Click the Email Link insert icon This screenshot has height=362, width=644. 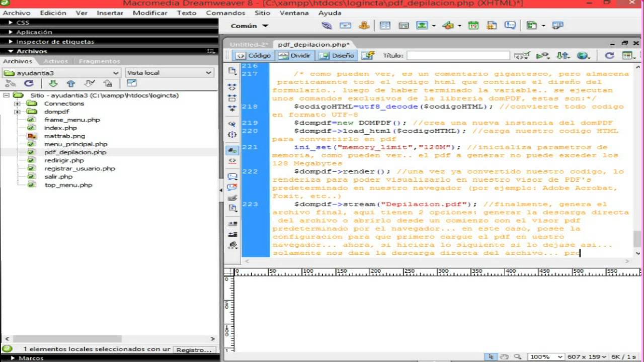point(345,26)
